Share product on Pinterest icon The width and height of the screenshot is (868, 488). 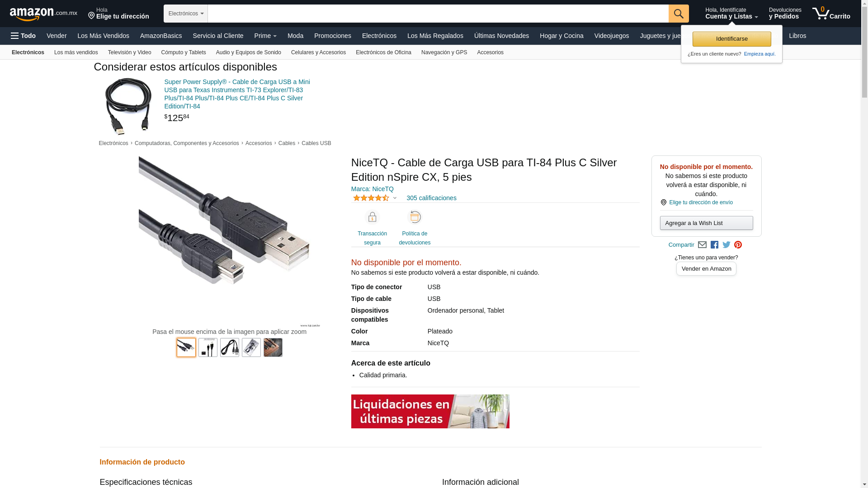click(x=738, y=245)
